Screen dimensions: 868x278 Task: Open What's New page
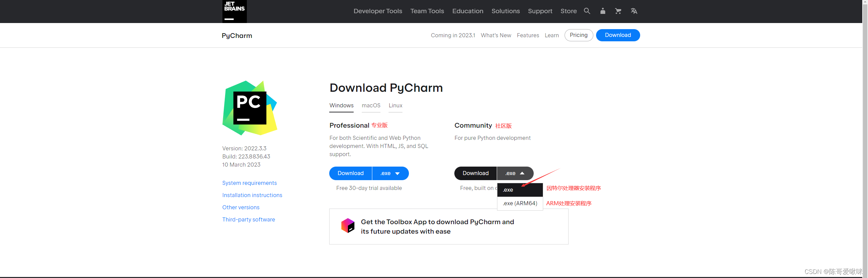tap(496, 35)
